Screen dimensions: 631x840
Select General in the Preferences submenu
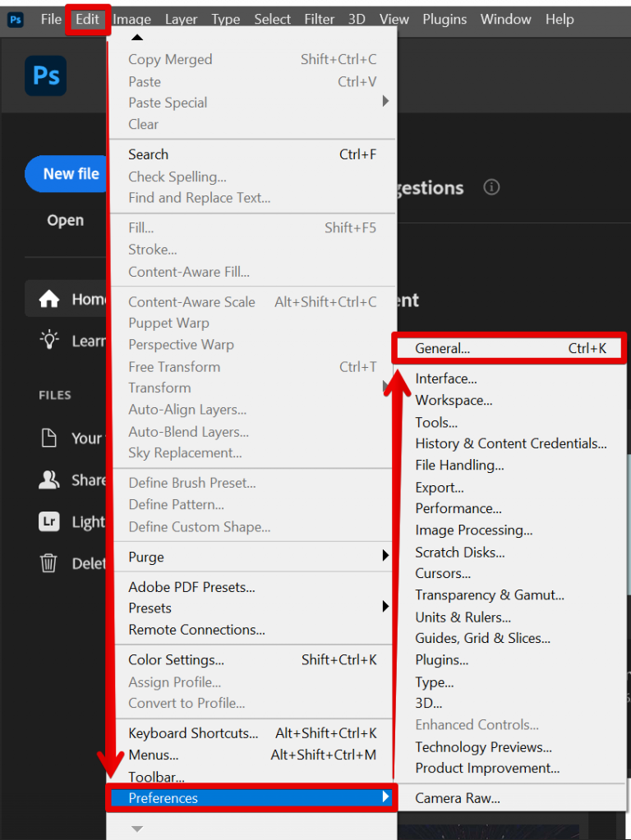pos(444,348)
